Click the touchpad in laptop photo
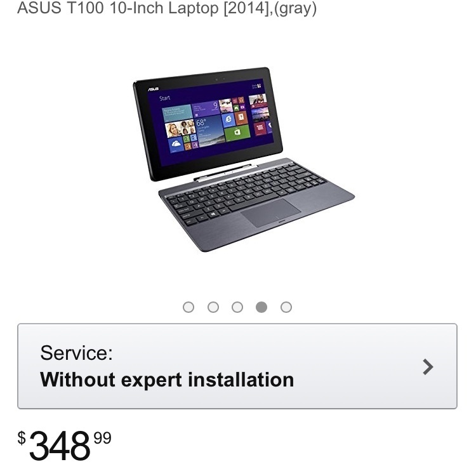The width and height of the screenshot is (476, 469). click(271, 213)
